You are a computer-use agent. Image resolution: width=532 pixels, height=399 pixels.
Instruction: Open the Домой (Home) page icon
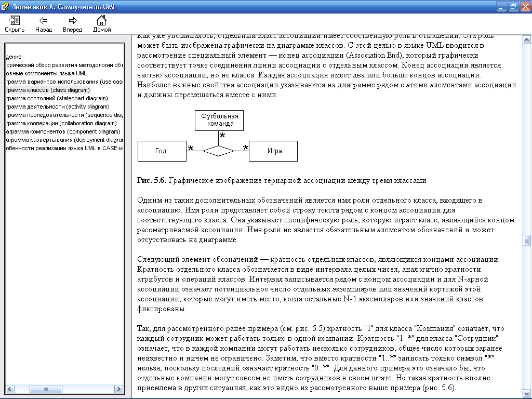click(102, 24)
